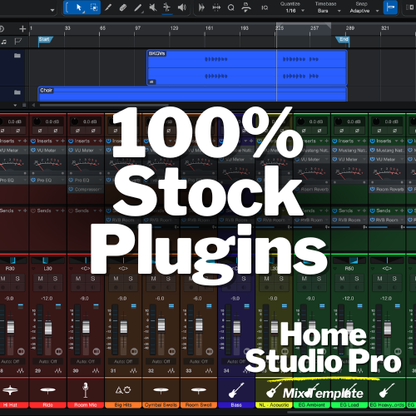
Task: Mute the Cymbal Swells channel
Action: (x=153, y=278)
